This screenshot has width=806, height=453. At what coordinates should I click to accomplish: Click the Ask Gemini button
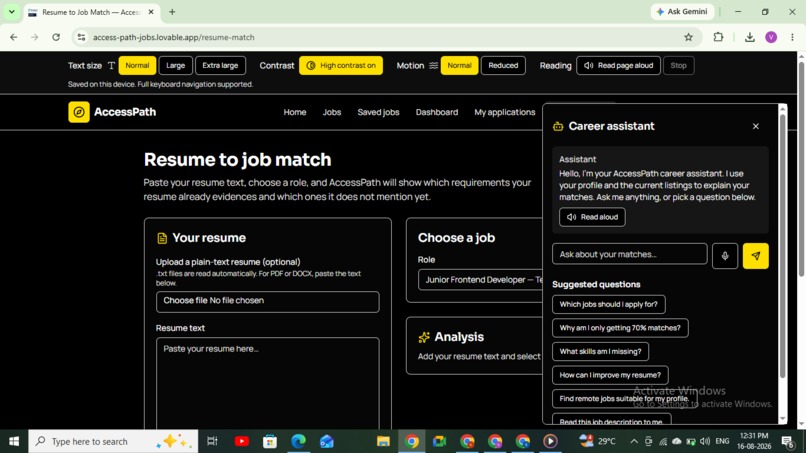(x=683, y=11)
